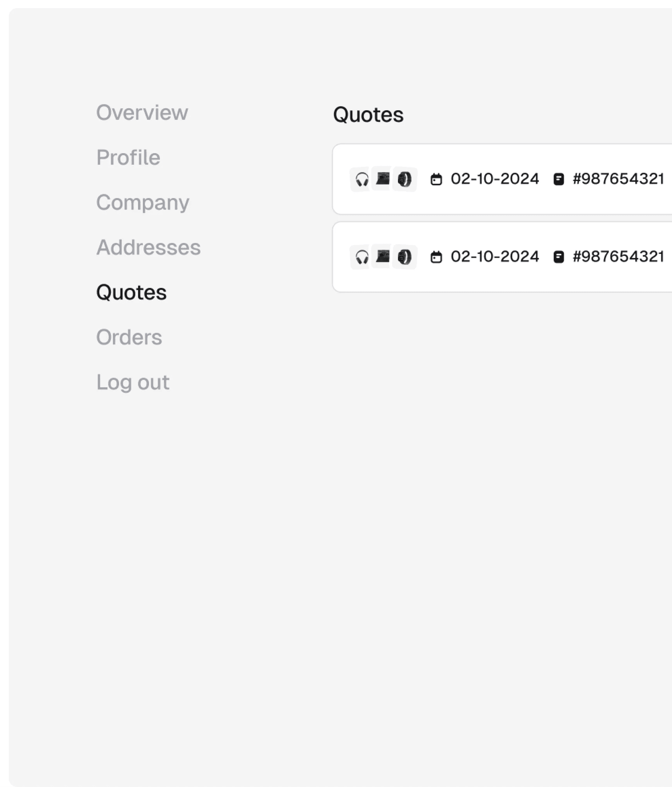Click quote number #987654321 in the first card

pyautogui.click(x=618, y=179)
